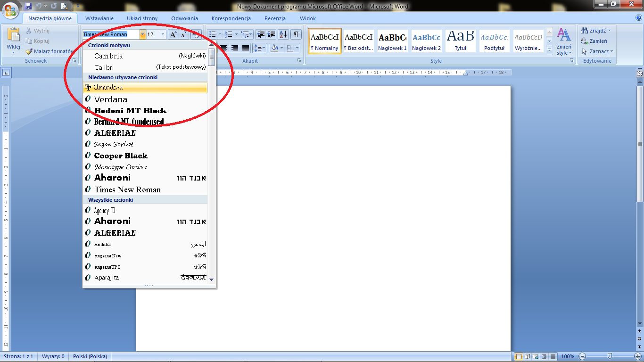Open font name dropdown arrow
The height and width of the screenshot is (362, 644).
[142, 34]
